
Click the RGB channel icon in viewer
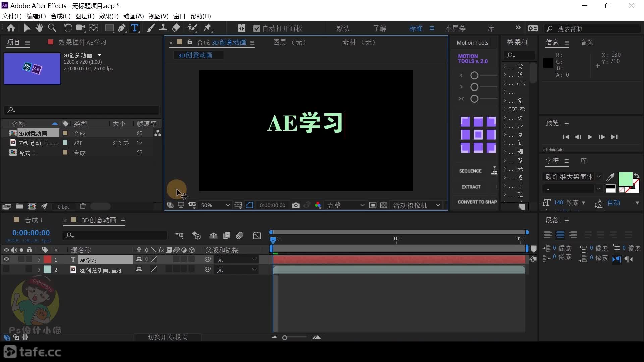coord(318,205)
